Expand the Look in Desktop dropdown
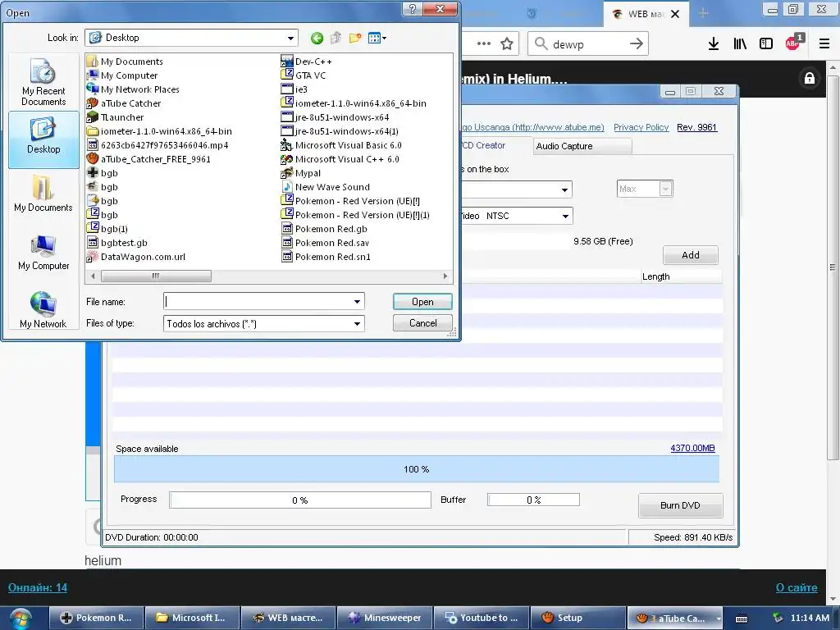 290,38
